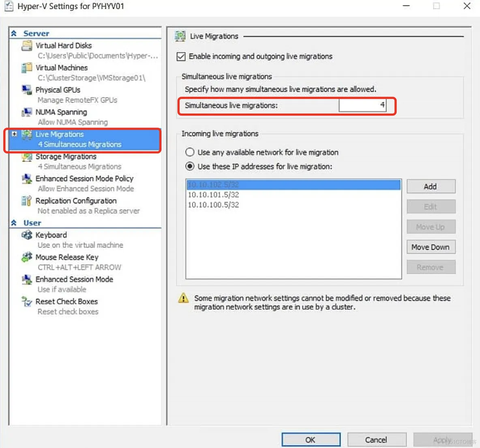Click the Live Migrations header icon in right pane
The width and height of the screenshot is (480, 448).
tap(180, 36)
